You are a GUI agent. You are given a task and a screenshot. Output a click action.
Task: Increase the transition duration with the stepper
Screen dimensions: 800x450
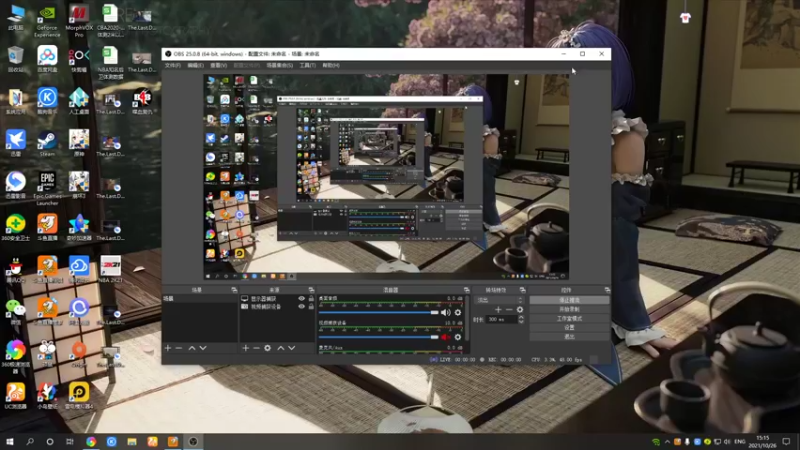pos(521,317)
